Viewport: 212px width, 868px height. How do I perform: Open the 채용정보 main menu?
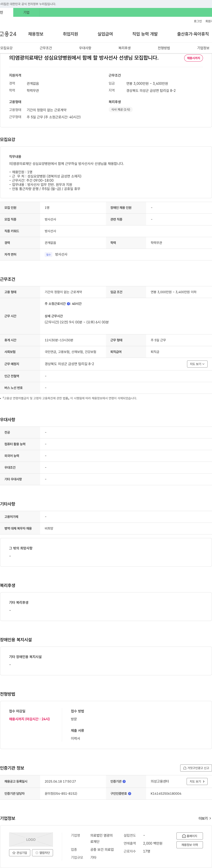(x=36, y=34)
